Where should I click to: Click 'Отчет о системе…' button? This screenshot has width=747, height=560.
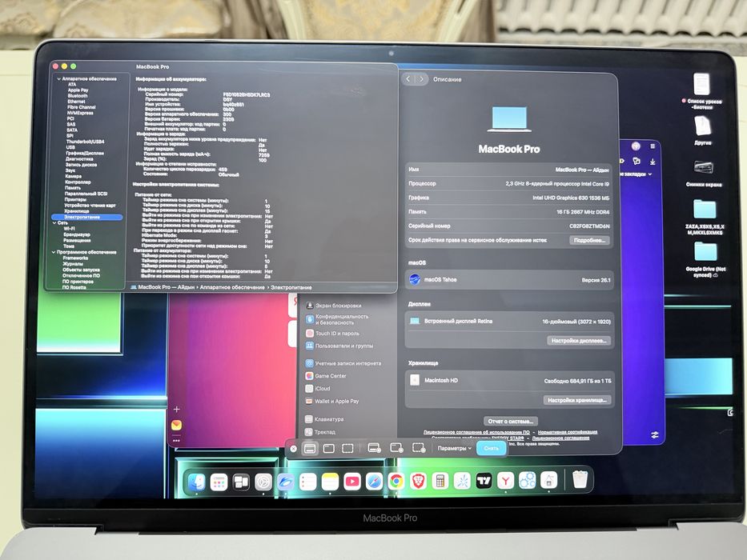pyautogui.click(x=510, y=422)
